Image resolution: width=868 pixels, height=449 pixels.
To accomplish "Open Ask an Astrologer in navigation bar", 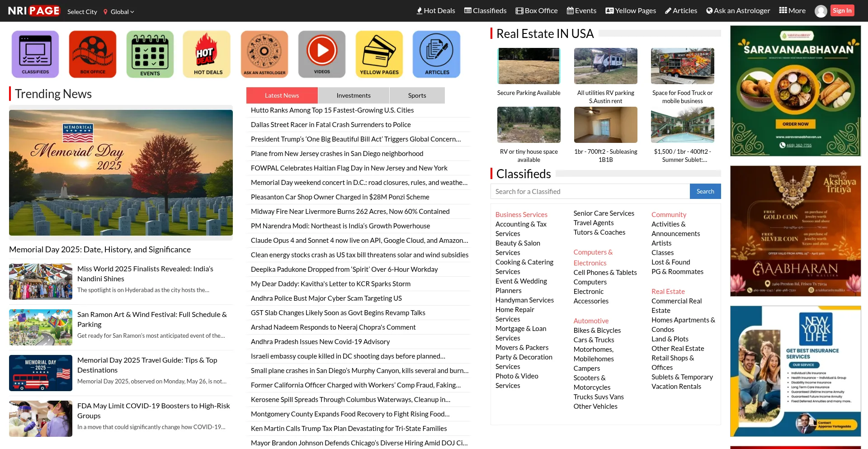I will (x=738, y=11).
